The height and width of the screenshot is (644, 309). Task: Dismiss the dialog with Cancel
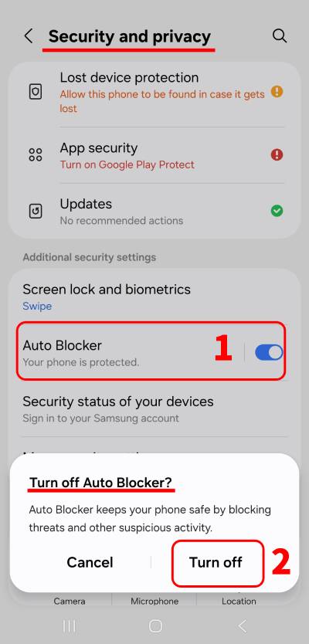(90, 563)
